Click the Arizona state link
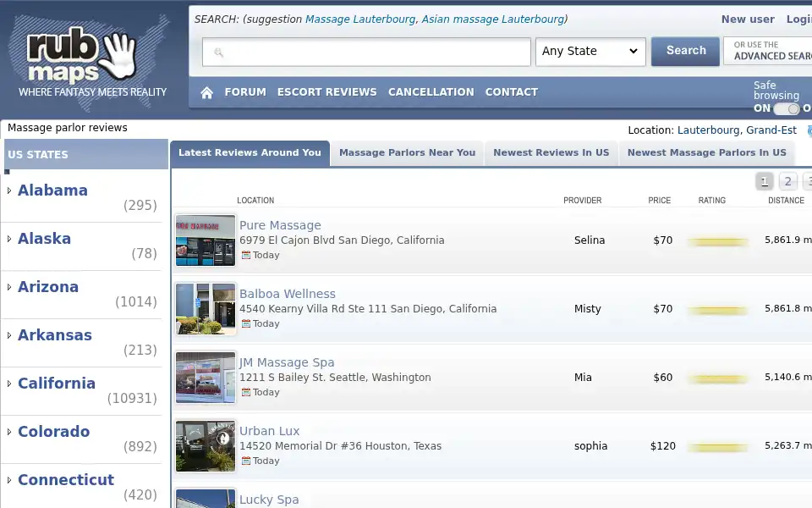Viewport: 812px width, 508px height. tap(48, 287)
